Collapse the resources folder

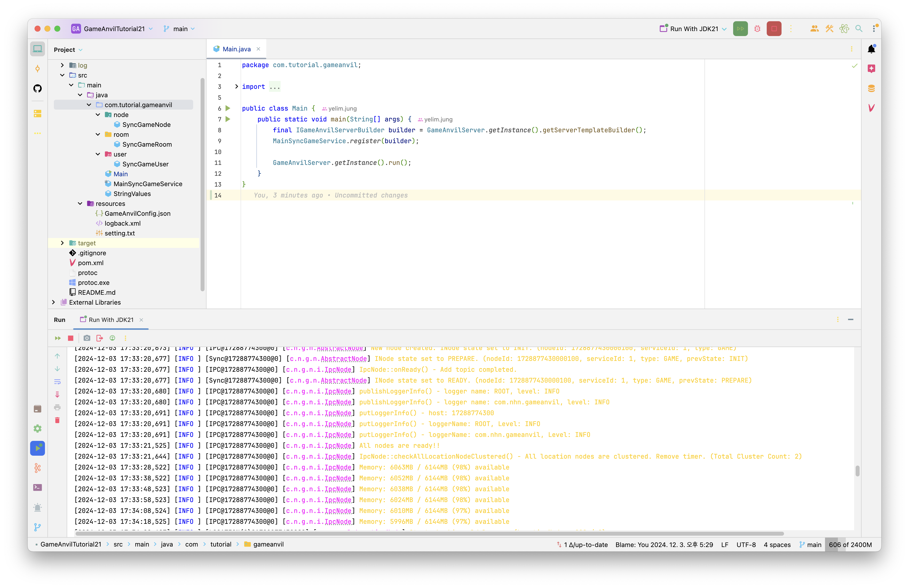[x=80, y=203]
